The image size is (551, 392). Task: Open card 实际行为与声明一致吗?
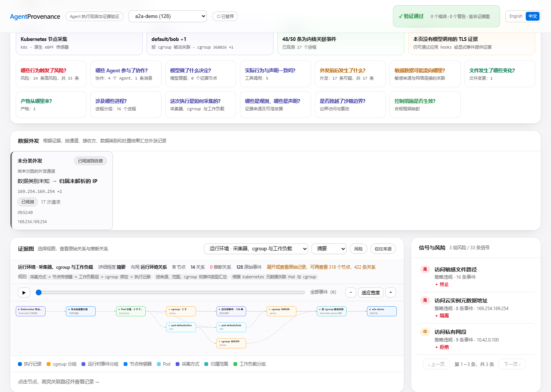pos(275,74)
